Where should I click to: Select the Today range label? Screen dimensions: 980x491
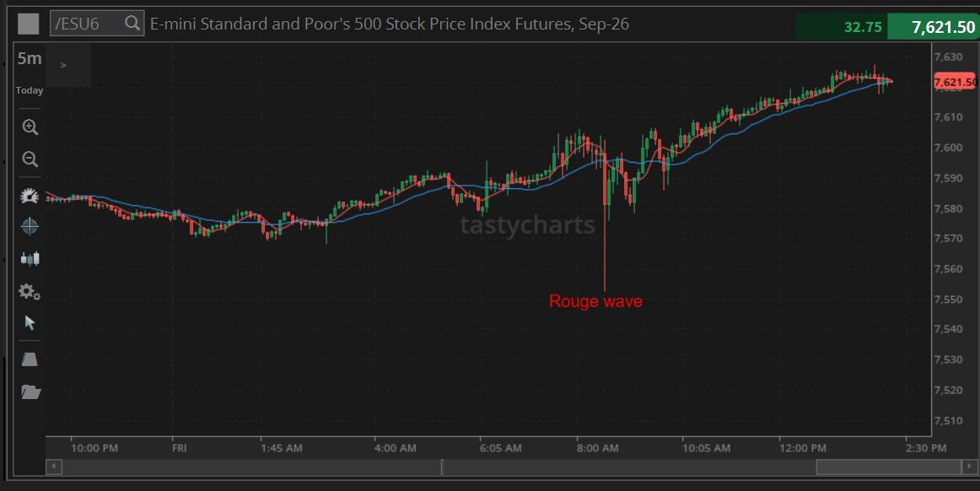(30, 91)
